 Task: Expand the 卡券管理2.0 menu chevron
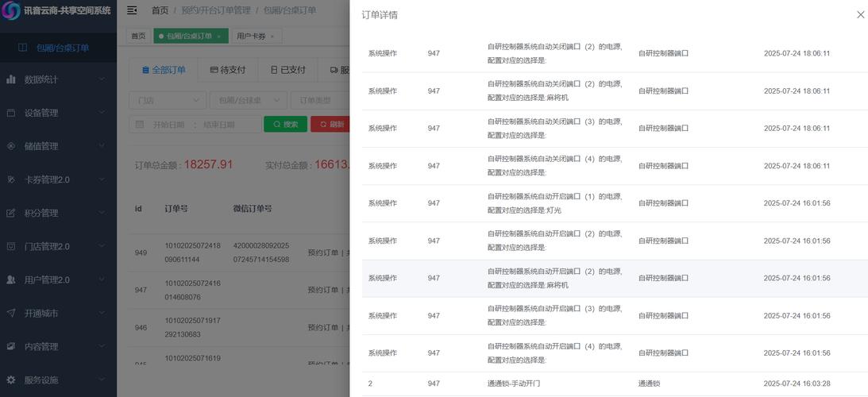pyautogui.click(x=102, y=179)
